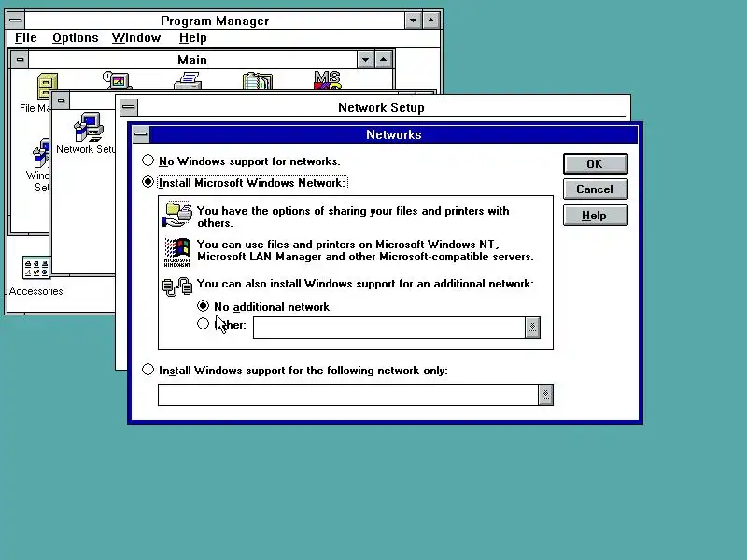Viewport: 747px width, 560px height.
Task: Open the File menu in Program Manager
Action: pyautogui.click(x=26, y=37)
